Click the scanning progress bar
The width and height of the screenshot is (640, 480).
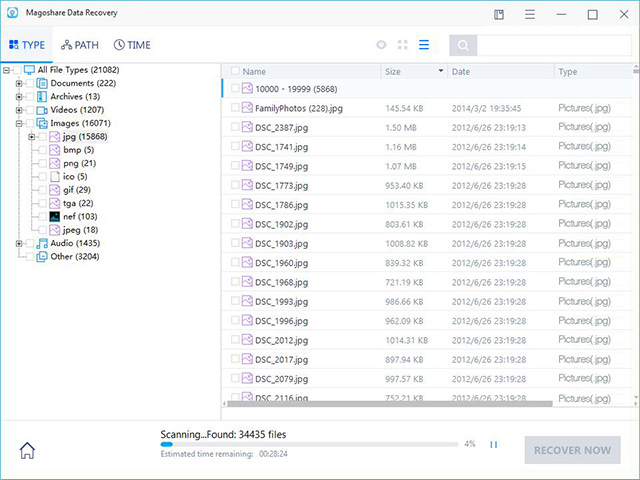309,444
